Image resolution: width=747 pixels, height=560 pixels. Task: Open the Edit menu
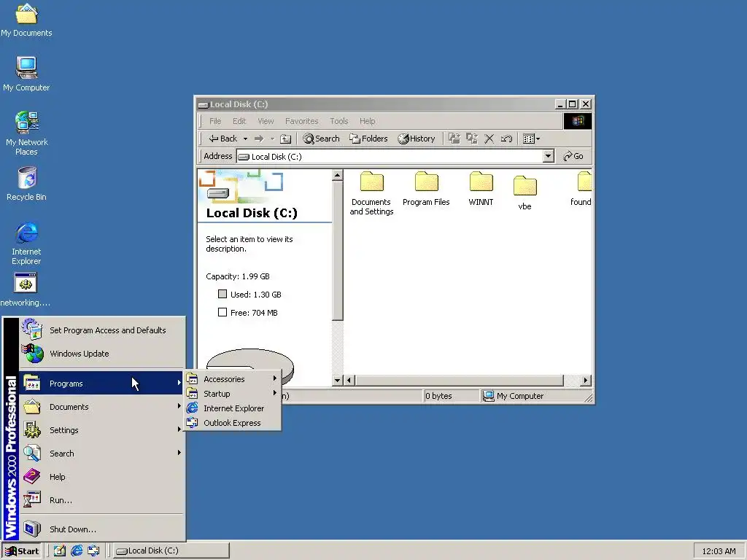[239, 121]
